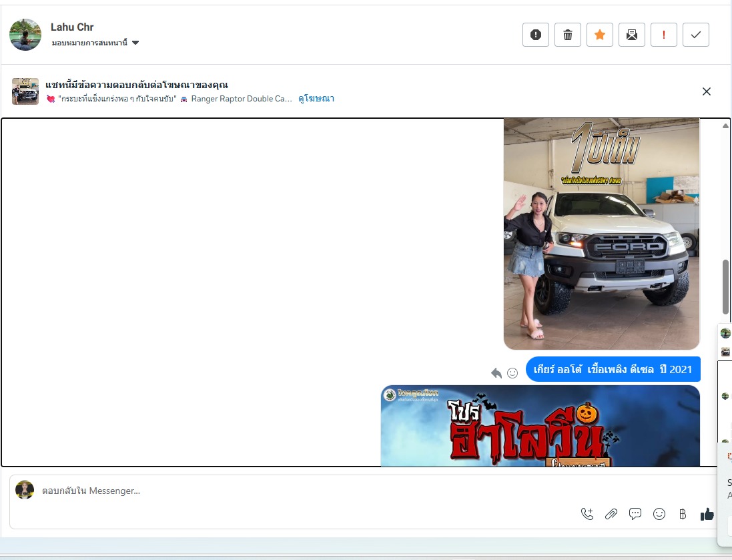Image resolution: width=732 pixels, height=560 pixels.
Task: React with emoji to the 2021 message
Action: click(512, 373)
